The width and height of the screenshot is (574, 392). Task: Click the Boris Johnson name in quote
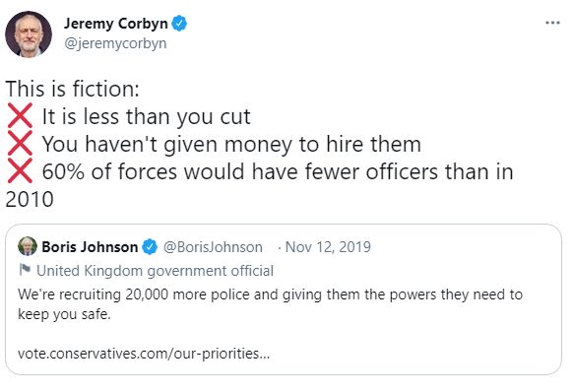coord(90,247)
